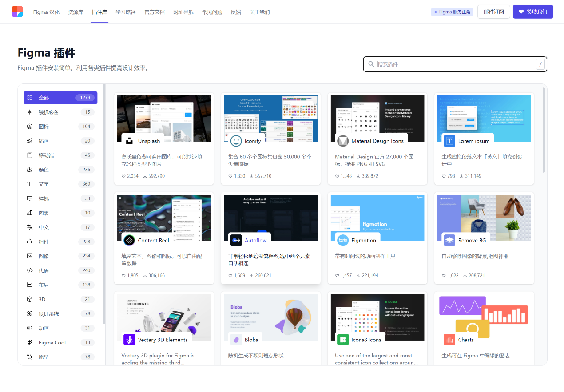
Task: Click the Blobs plugin logo icon
Action: (x=236, y=340)
